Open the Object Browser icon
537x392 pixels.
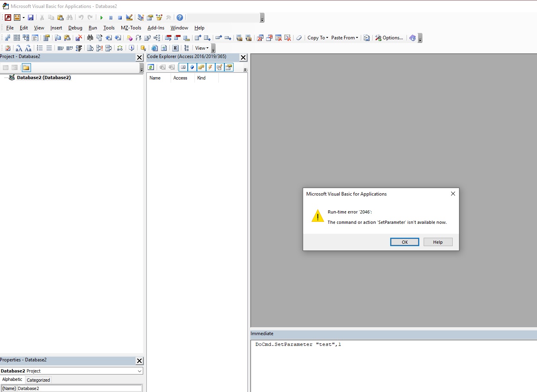click(x=159, y=17)
